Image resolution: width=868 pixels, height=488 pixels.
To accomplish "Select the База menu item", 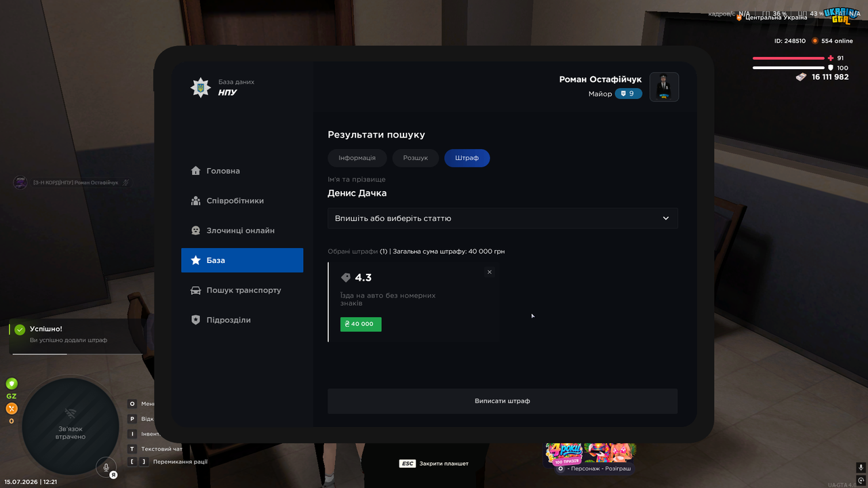I will pyautogui.click(x=242, y=260).
